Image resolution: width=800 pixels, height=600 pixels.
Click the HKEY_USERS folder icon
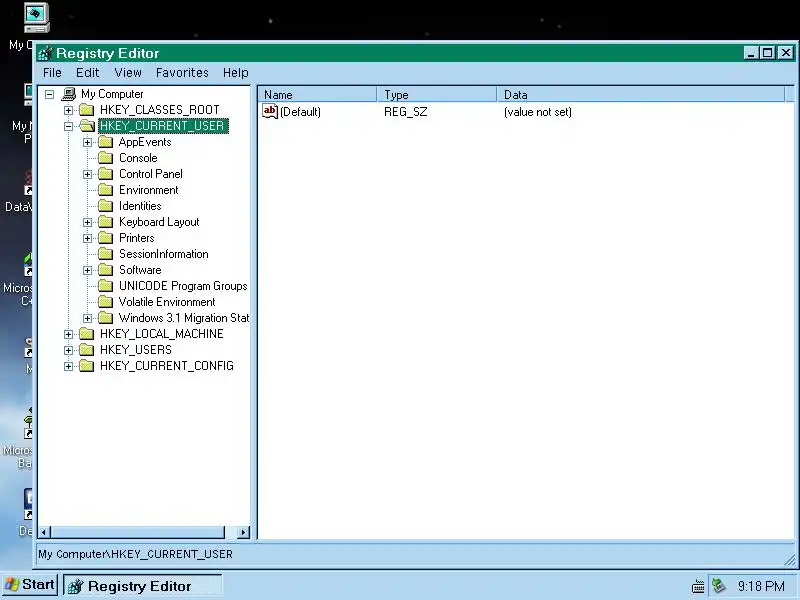pos(87,350)
